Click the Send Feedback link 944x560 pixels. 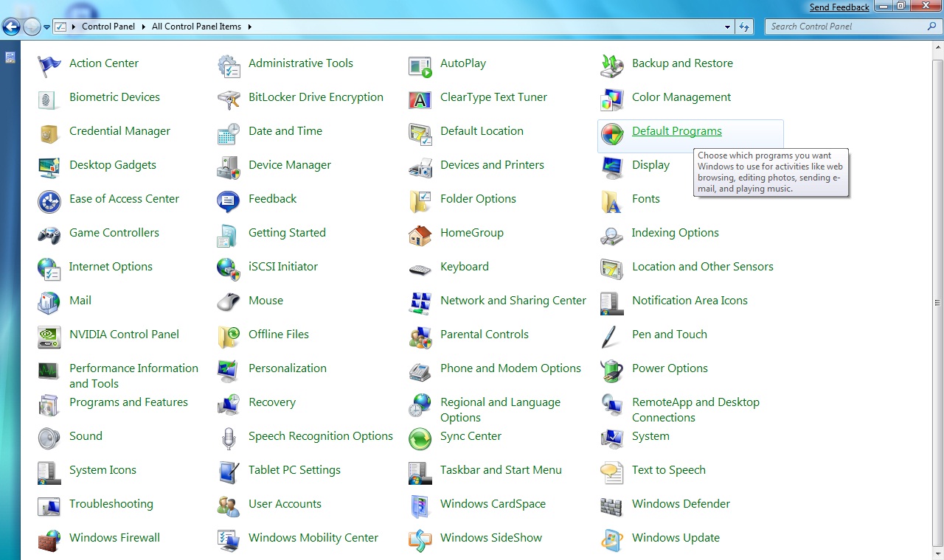tap(839, 7)
